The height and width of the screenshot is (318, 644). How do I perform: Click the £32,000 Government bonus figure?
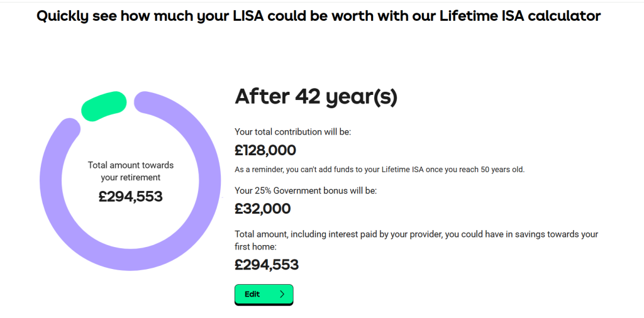pyautogui.click(x=263, y=209)
